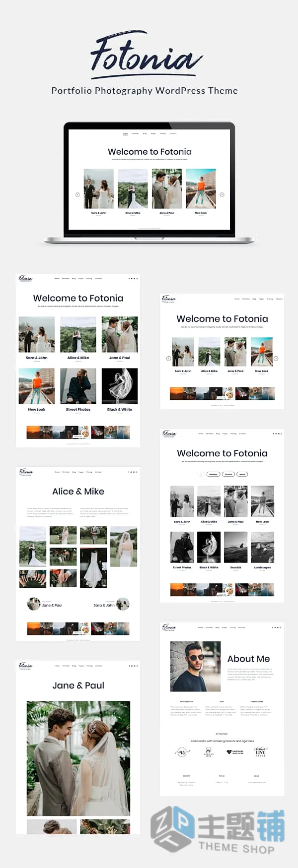The height and width of the screenshot is (868, 298).
Task: Click Fotonia logo in the Alice & Mike page
Action: [x=26, y=472]
